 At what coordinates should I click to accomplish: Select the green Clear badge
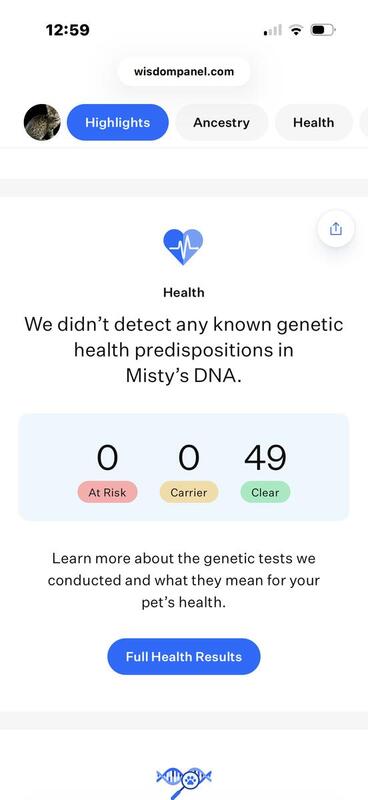tap(265, 492)
